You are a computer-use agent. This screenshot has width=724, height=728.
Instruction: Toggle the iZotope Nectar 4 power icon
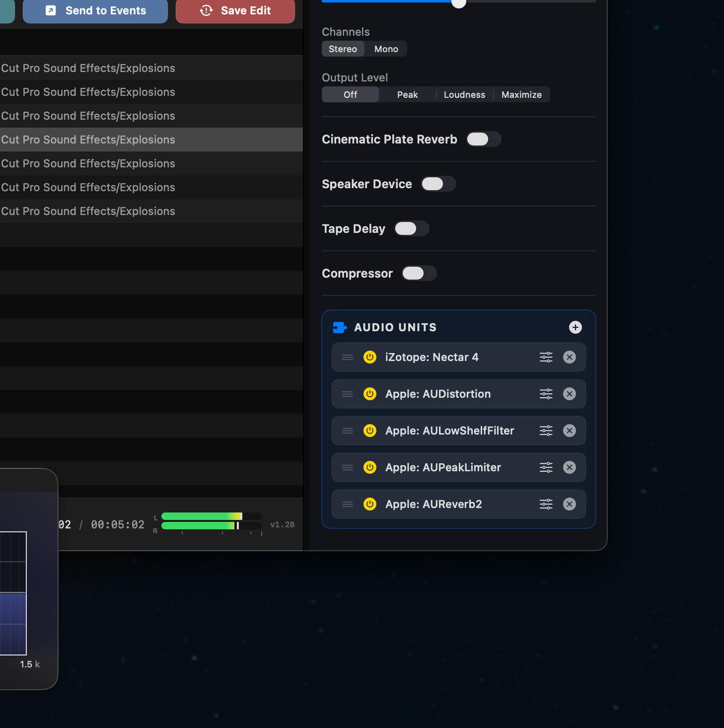(370, 357)
